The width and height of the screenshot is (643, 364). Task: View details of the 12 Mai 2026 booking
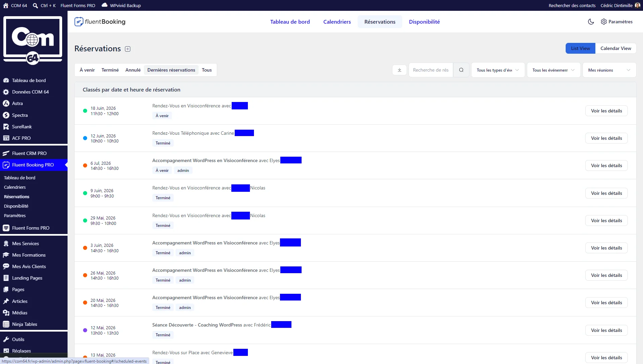[x=606, y=330]
